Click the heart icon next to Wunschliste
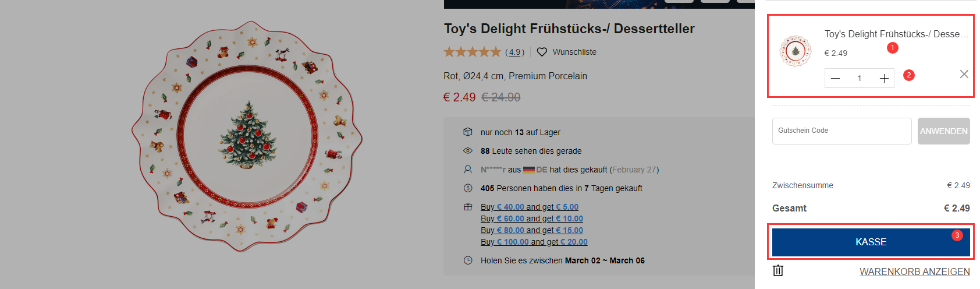The height and width of the screenshot is (289, 980). point(542,52)
